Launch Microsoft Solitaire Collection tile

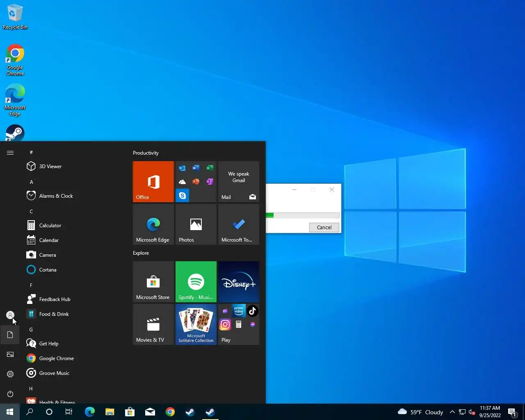click(196, 324)
